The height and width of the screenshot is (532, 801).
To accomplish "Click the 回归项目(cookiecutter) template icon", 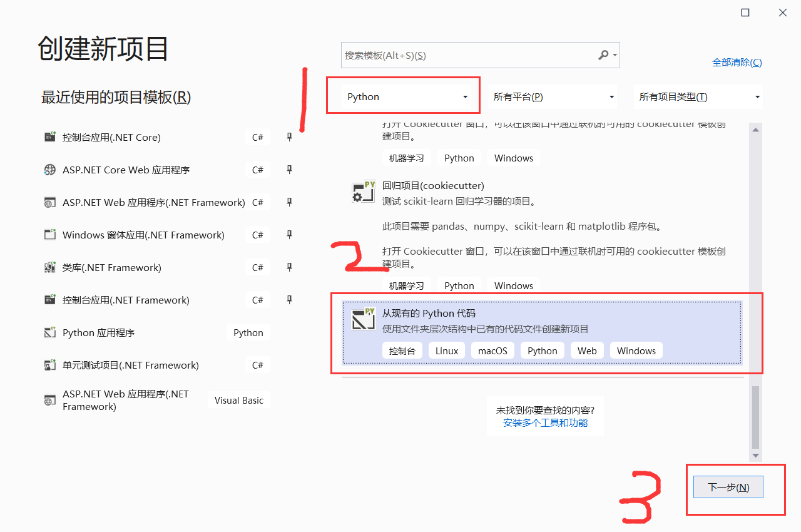I will tap(363, 192).
